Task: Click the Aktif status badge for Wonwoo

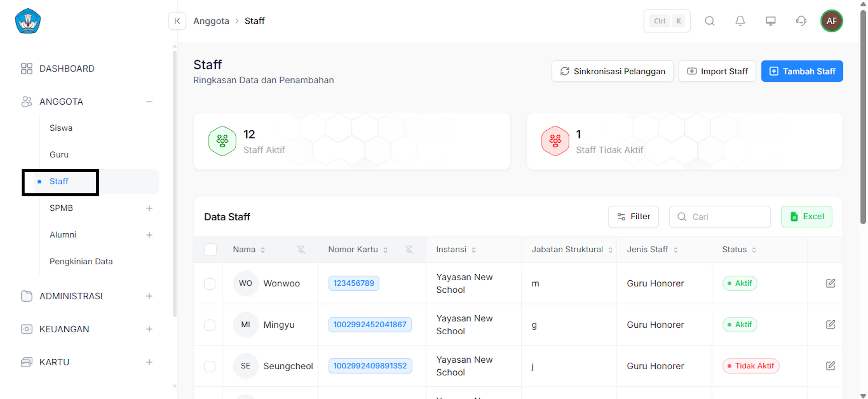Action: click(740, 283)
